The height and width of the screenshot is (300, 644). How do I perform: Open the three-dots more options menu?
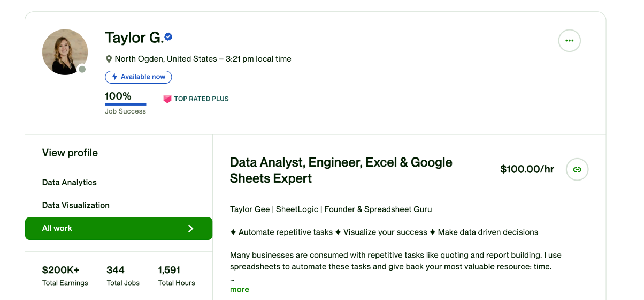tap(569, 41)
